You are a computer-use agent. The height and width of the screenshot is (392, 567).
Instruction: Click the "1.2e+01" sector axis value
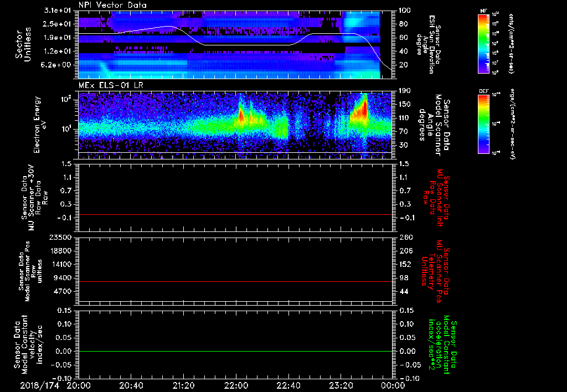tap(58, 51)
